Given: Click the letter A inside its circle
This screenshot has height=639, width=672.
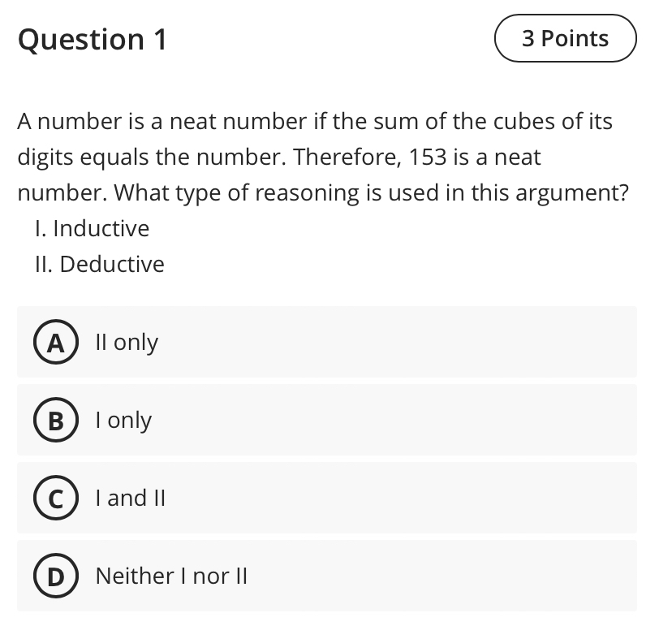Looking at the screenshot, I should [x=55, y=343].
